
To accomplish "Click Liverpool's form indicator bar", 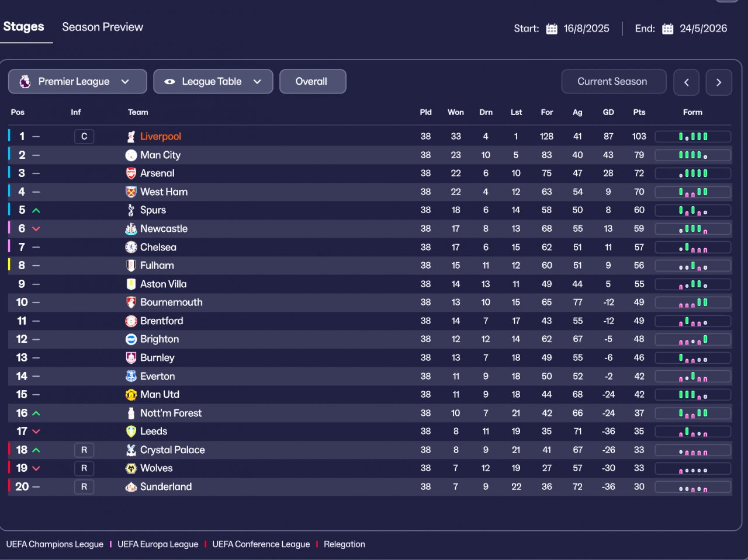I will pos(692,137).
